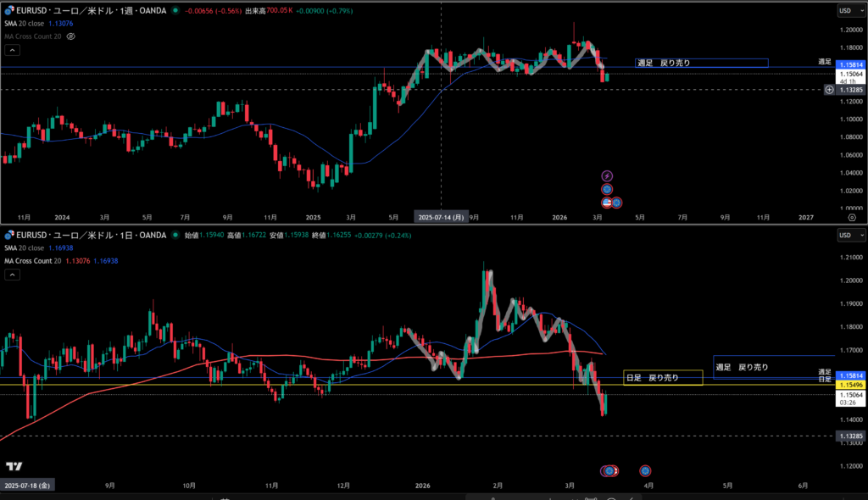This screenshot has height=500, width=868.
Task: Click the US flag economic event icon
Action: [607, 203]
